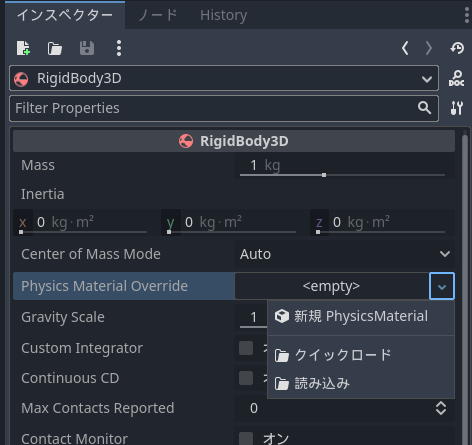Toggle the Physics Material Override dropdown arrow
The height and width of the screenshot is (445, 472).
pos(442,286)
